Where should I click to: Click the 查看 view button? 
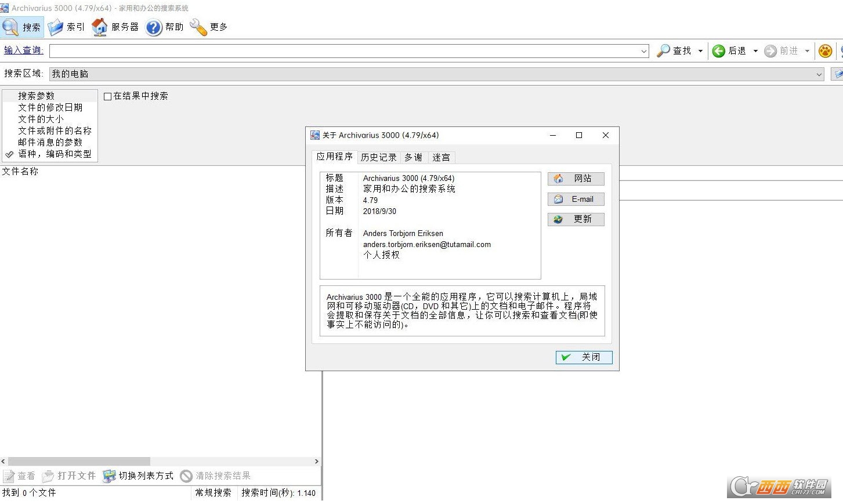pos(19,476)
